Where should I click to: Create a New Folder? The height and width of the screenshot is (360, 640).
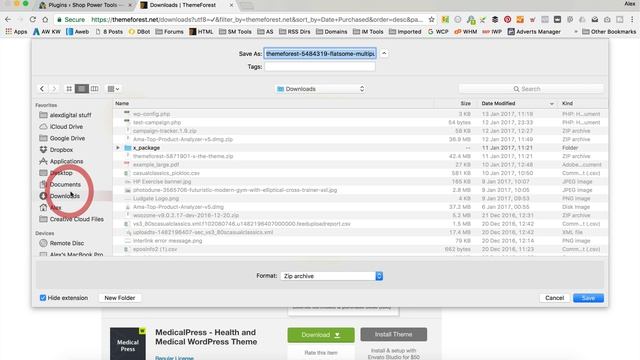(120, 298)
